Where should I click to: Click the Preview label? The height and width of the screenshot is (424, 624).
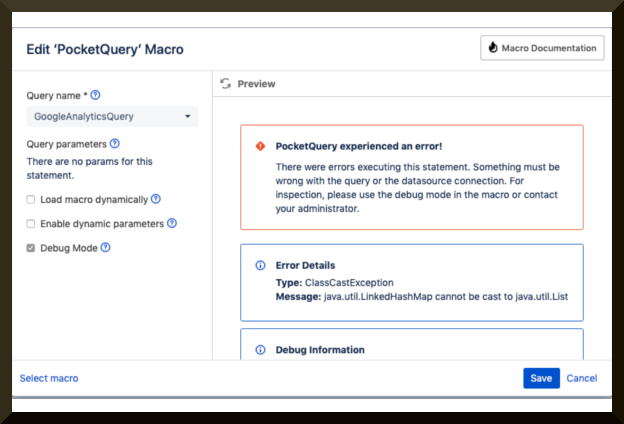256,84
